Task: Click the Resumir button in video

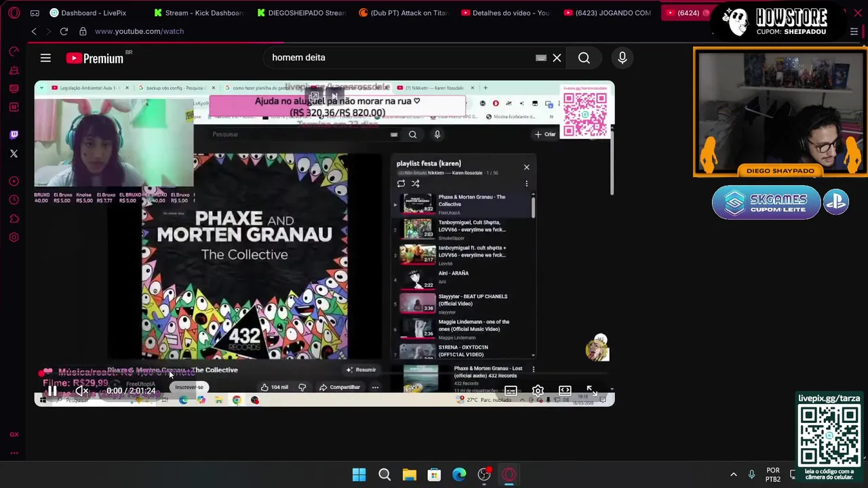Action: point(361,369)
